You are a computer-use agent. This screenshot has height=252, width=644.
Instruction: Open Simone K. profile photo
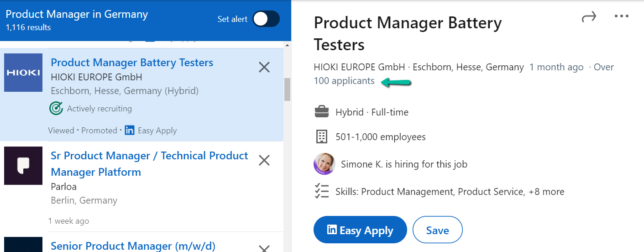click(325, 164)
